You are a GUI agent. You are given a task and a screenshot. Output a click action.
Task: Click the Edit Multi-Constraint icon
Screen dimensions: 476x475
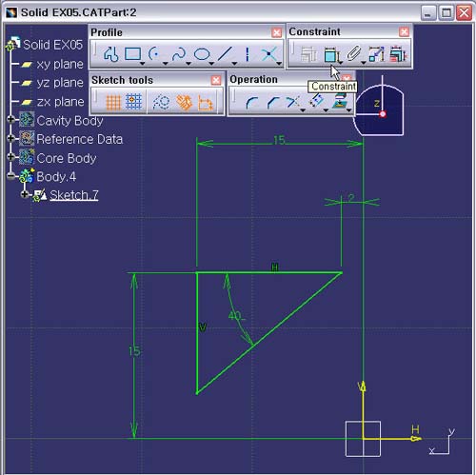click(x=398, y=54)
